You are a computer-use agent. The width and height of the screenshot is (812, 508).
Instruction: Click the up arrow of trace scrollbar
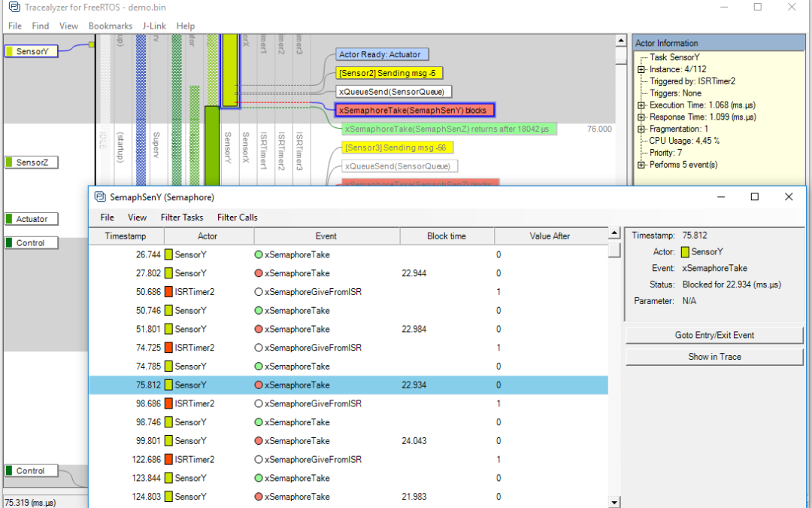click(621, 41)
